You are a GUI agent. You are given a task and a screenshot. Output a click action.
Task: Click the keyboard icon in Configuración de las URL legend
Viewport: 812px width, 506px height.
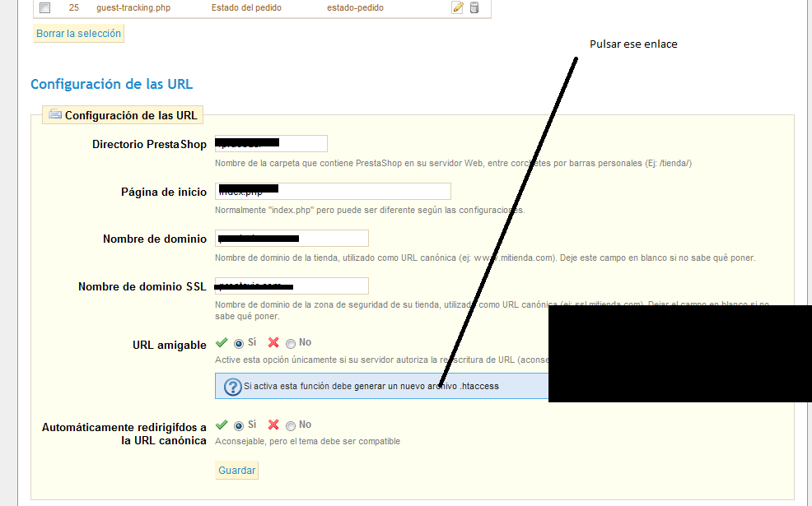[55, 115]
